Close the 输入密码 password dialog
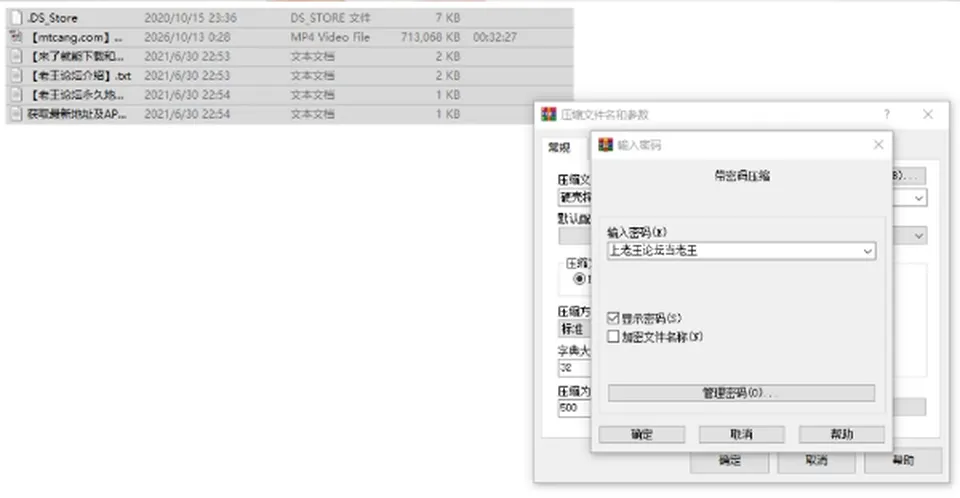Image resolution: width=960 pixels, height=498 pixels. 879,145
